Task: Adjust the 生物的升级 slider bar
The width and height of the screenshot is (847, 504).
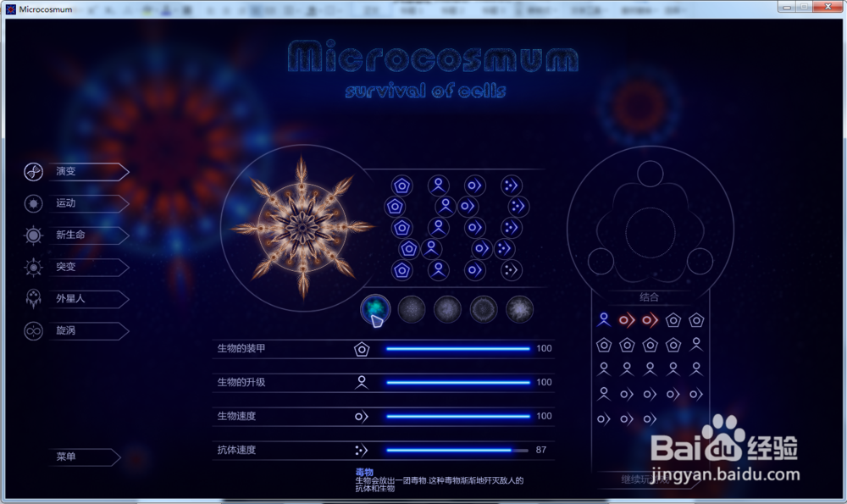Action: coord(458,383)
